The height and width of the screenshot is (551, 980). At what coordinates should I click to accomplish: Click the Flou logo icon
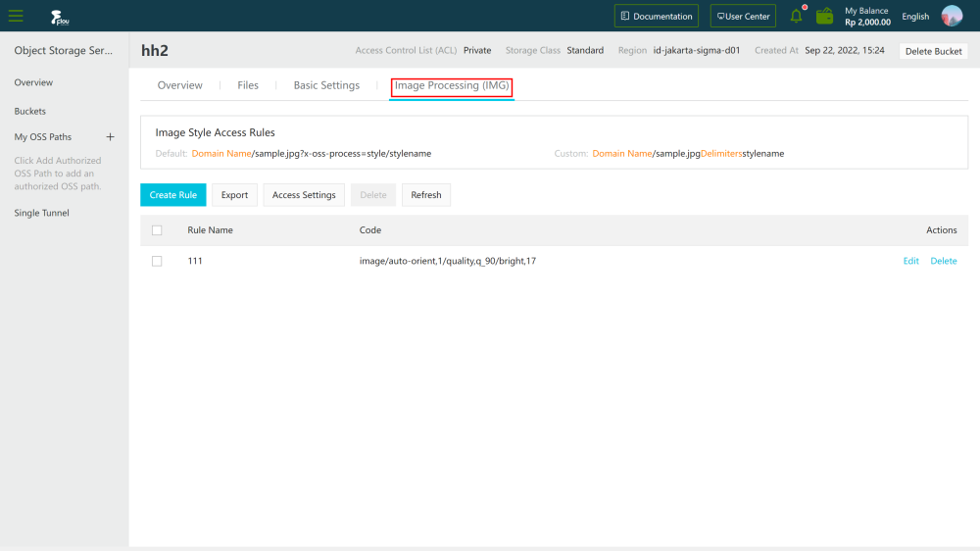tap(60, 17)
